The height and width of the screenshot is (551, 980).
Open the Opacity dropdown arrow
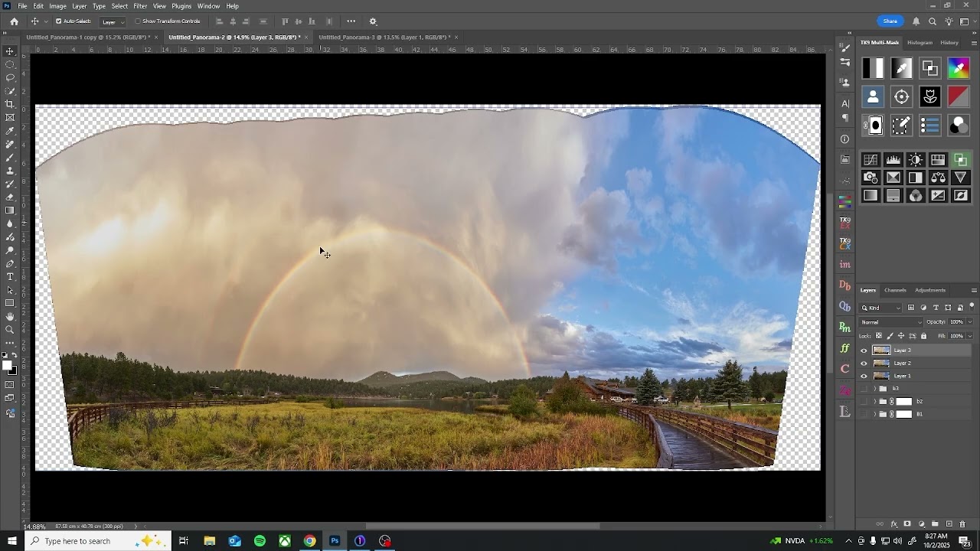(x=969, y=322)
